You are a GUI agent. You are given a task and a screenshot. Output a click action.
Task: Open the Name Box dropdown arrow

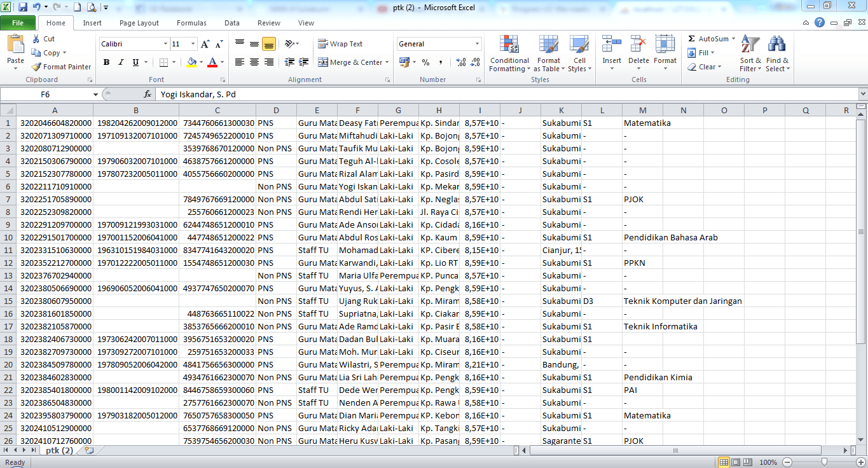click(x=95, y=94)
